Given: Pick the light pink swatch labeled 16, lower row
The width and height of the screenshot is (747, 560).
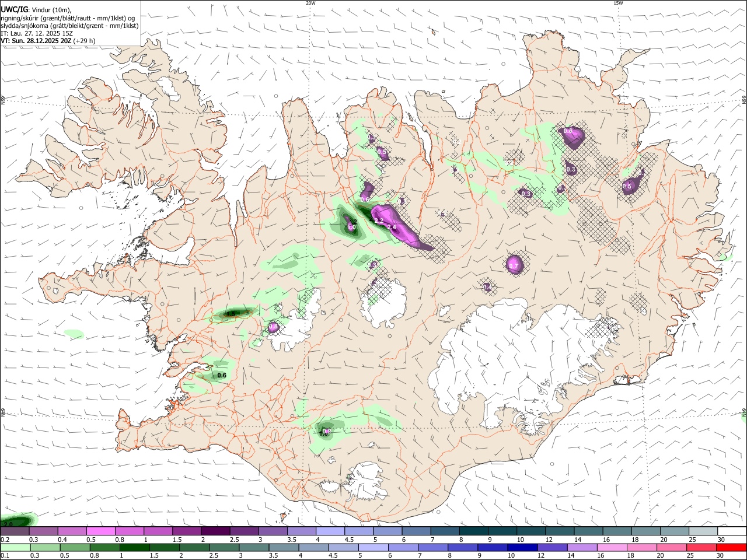Looking at the screenshot, I should tap(613, 548).
